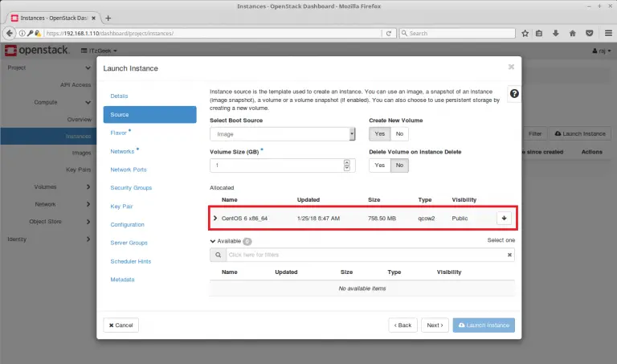This screenshot has height=364, width=617.
Task: Cancel the Launch Instance dialog
Action: [x=121, y=325]
